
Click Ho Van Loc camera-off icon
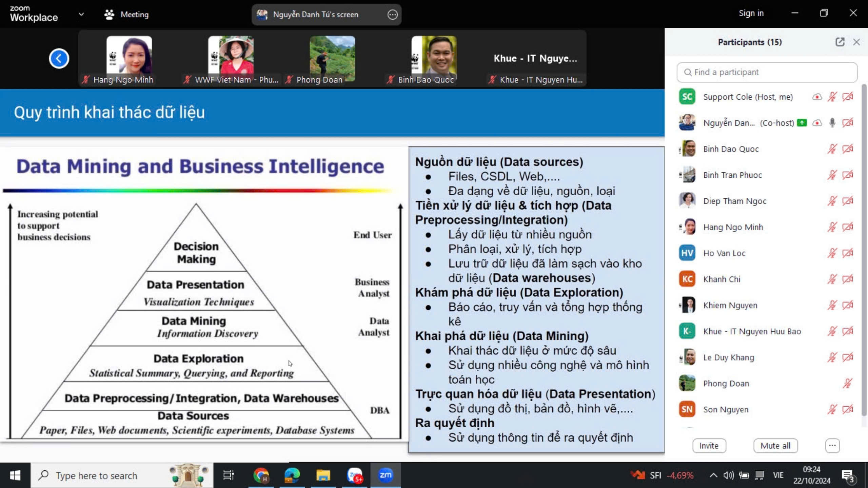(848, 253)
